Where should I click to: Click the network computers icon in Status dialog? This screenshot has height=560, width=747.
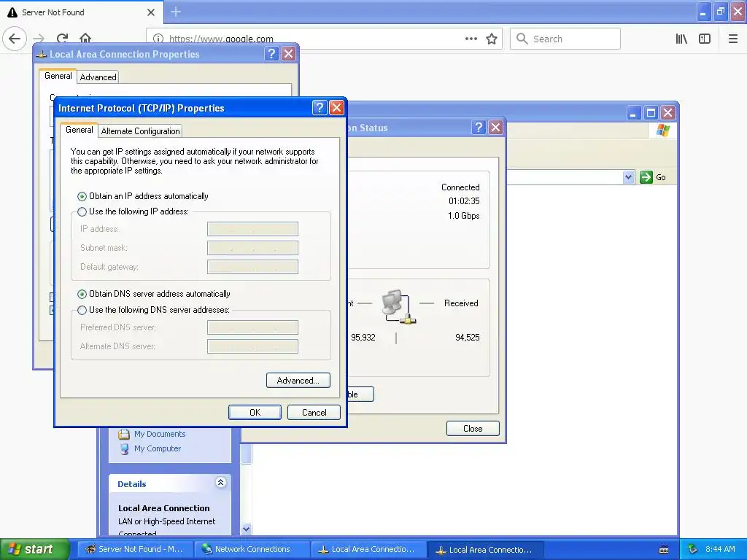pos(398,307)
